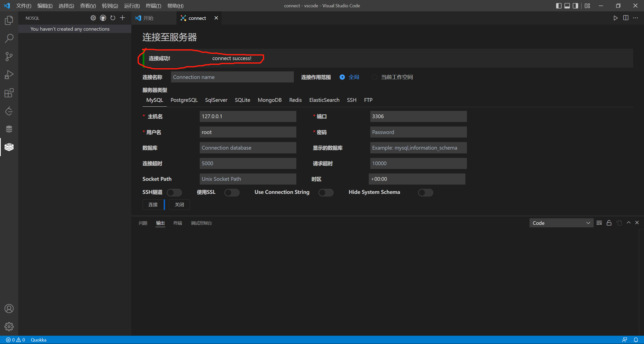Maximize the output panel with the chevron
The height and width of the screenshot is (344, 644).
[629, 223]
